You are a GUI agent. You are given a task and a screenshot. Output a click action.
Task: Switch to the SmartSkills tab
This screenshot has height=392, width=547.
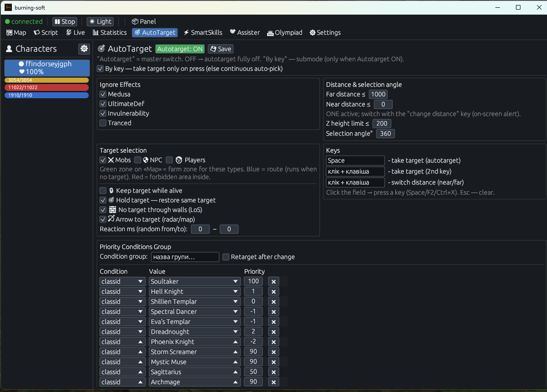(x=203, y=32)
